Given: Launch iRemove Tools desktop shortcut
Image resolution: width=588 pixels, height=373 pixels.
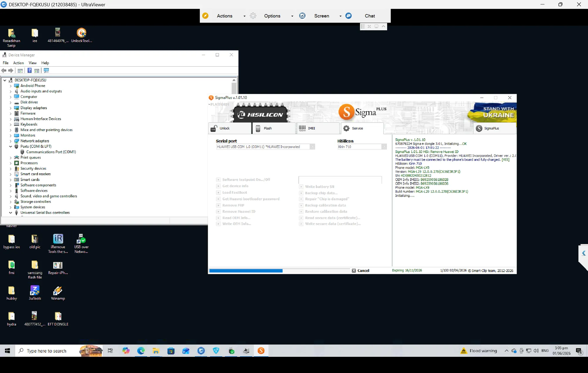Looking at the screenshot, I should 58,244.
